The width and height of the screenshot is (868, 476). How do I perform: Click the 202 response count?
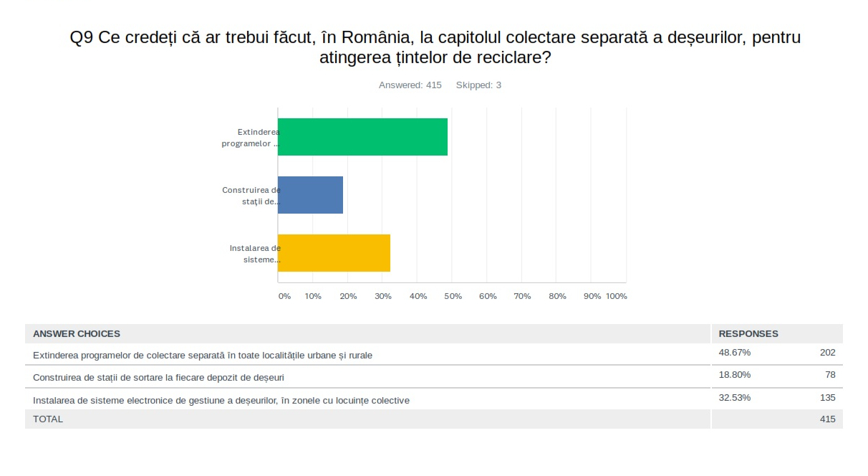coord(827,353)
